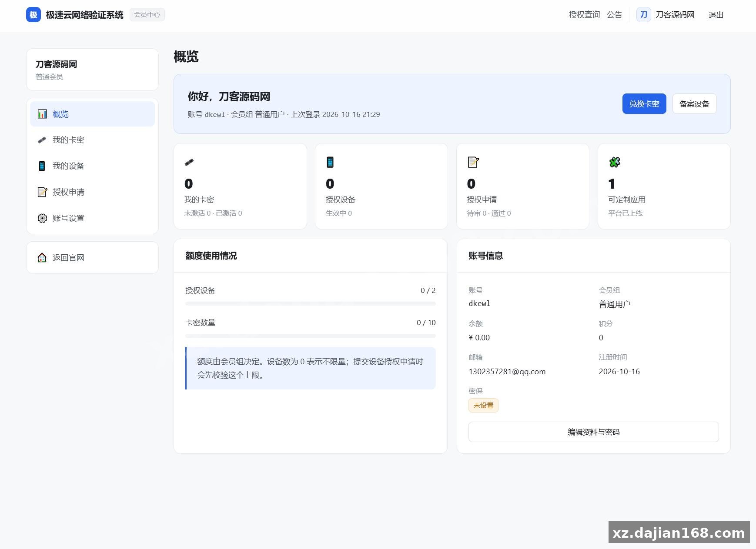The image size is (756, 549).
Task: Open 授权查询 in the top navigation
Action: coord(584,15)
